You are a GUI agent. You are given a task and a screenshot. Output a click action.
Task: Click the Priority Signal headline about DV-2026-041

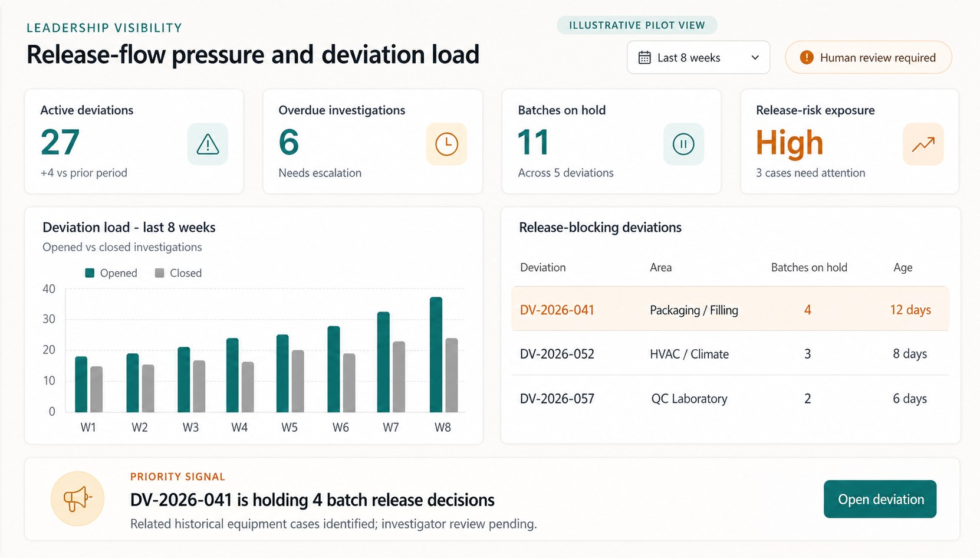[x=312, y=500]
